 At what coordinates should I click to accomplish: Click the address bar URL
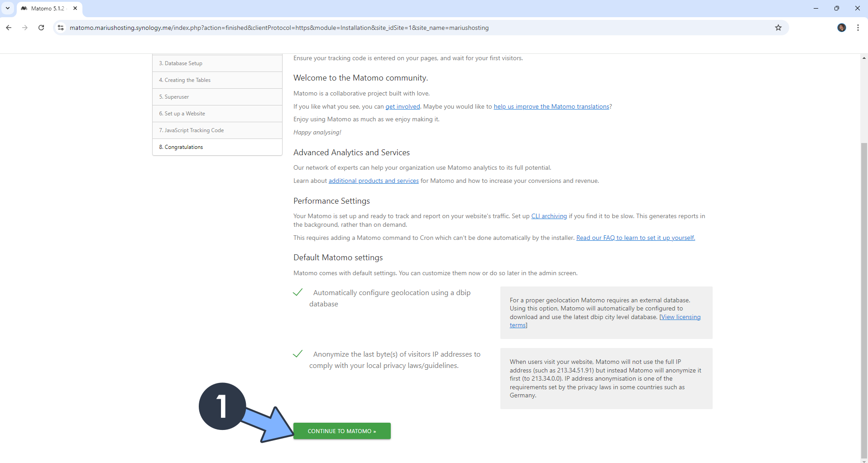pos(279,28)
